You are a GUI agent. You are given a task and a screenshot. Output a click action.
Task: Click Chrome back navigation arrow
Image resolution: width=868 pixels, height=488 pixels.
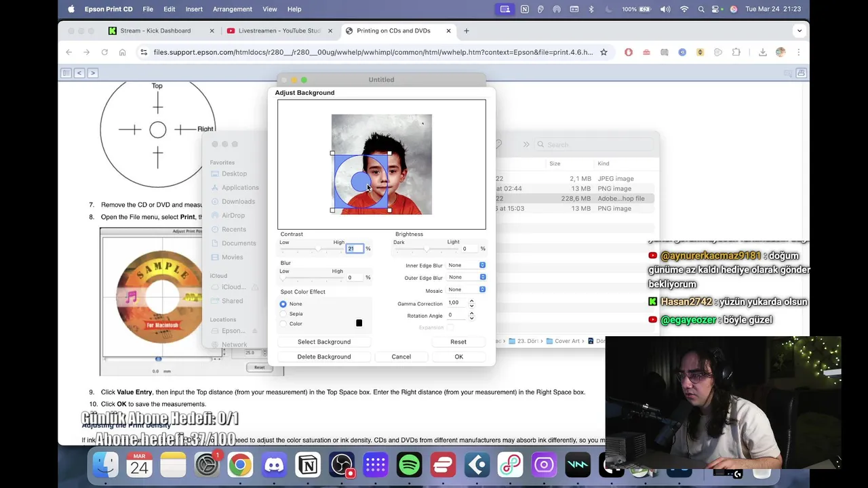click(x=68, y=52)
